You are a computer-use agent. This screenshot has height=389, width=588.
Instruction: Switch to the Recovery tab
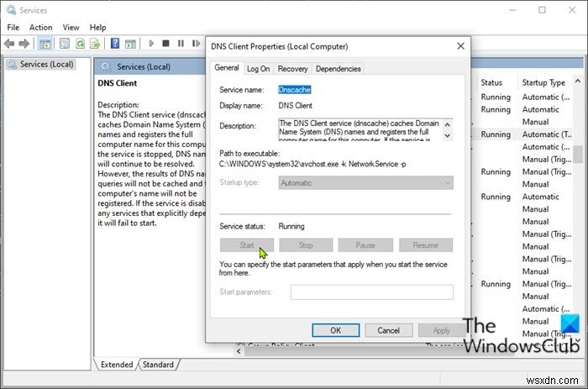(292, 69)
